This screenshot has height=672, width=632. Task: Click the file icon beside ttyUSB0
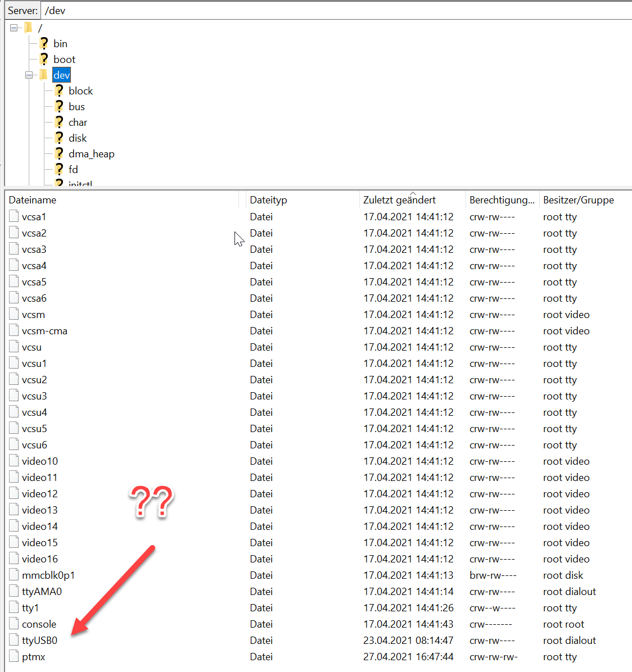13,640
